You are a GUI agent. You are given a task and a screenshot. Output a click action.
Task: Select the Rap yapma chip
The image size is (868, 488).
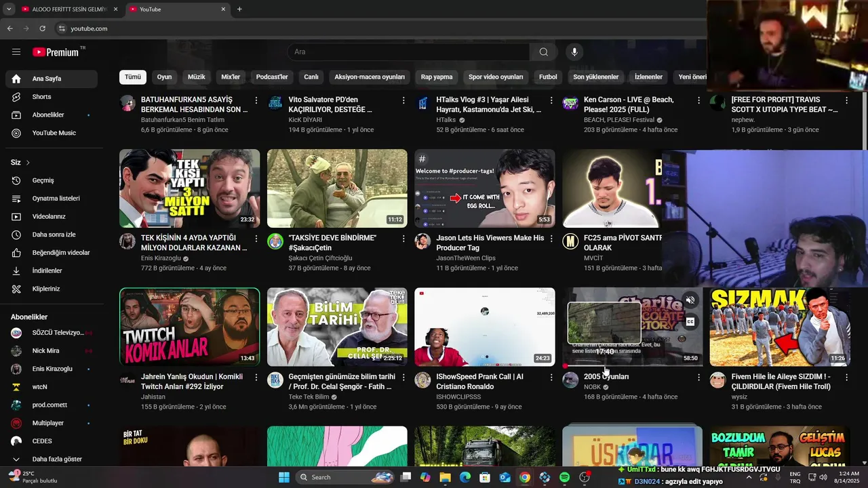point(437,77)
